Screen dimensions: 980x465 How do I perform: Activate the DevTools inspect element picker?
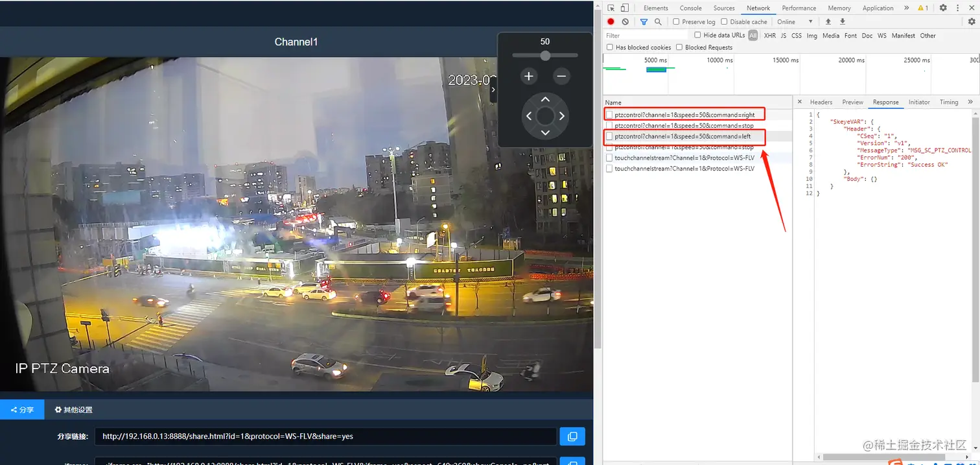[x=611, y=8]
